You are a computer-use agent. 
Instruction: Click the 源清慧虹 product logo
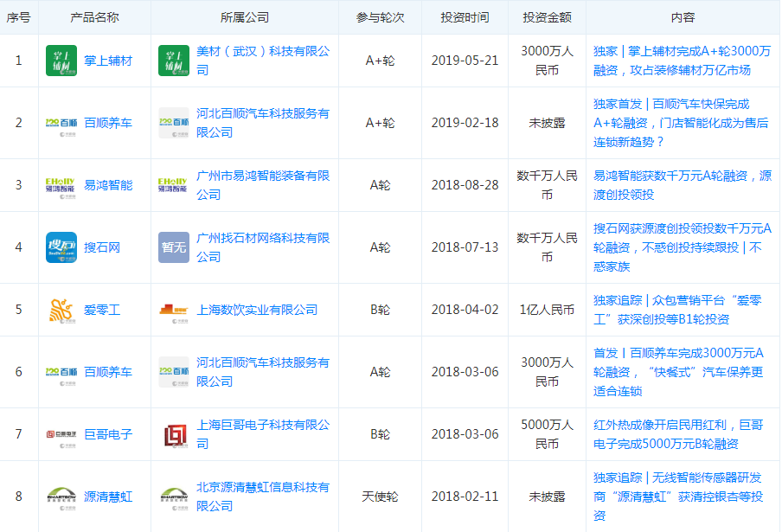61,497
